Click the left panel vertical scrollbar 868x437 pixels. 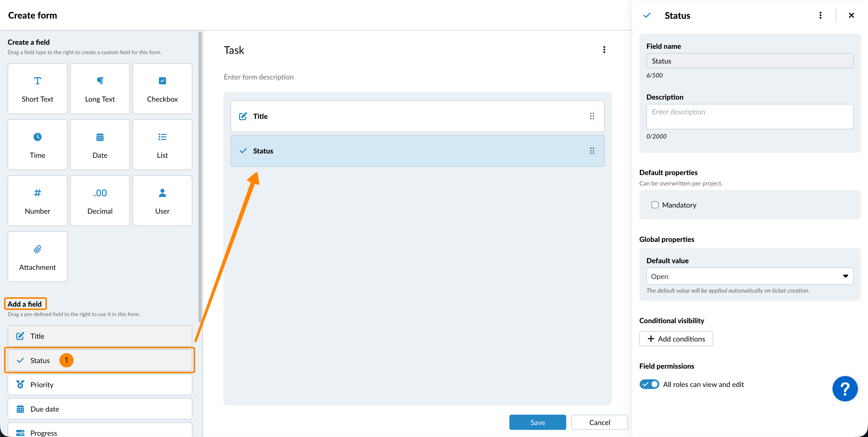200,175
